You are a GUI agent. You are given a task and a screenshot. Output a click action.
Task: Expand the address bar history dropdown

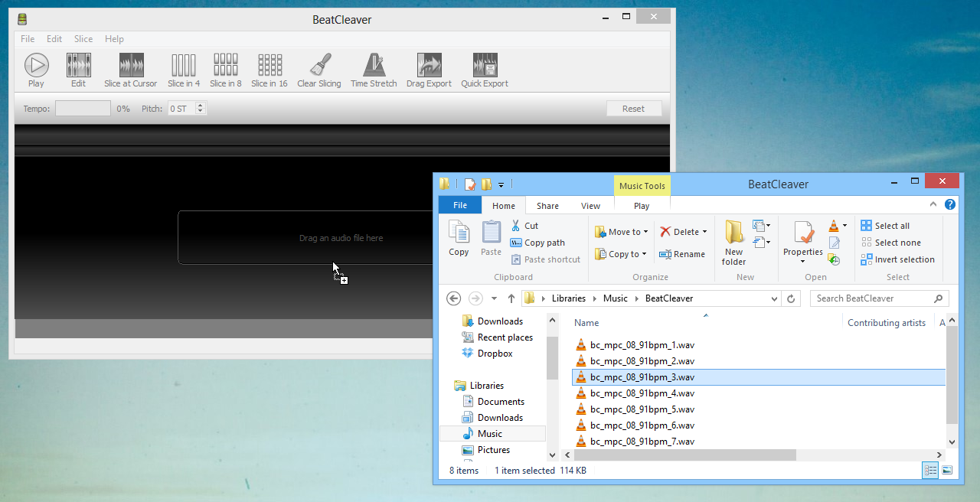775,298
